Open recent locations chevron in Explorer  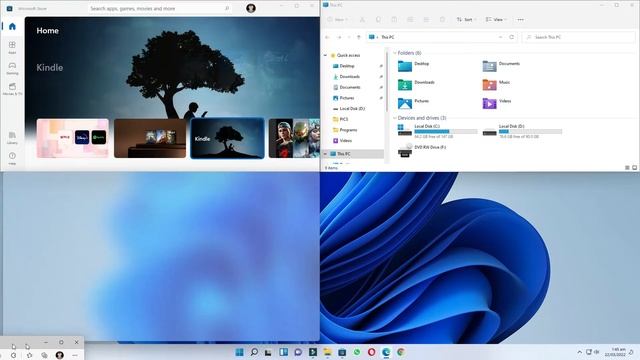click(x=349, y=37)
